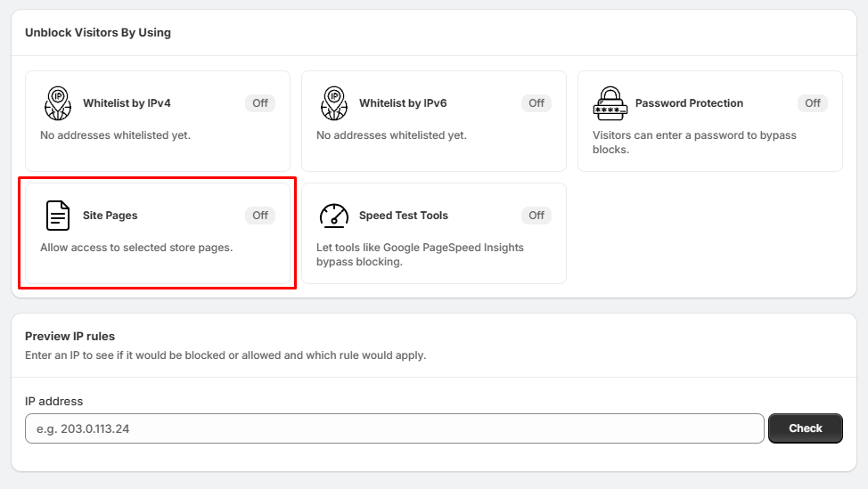Click the Password Protection padlock icon
The height and width of the screenshot is (489, 868).
click(x=610, y=103)
